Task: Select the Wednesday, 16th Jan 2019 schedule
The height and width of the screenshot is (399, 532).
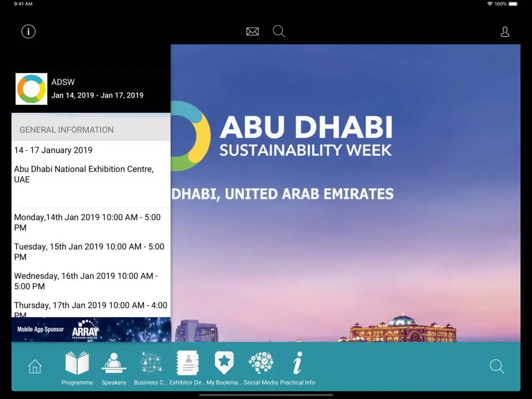Action: tap(86, 281)
